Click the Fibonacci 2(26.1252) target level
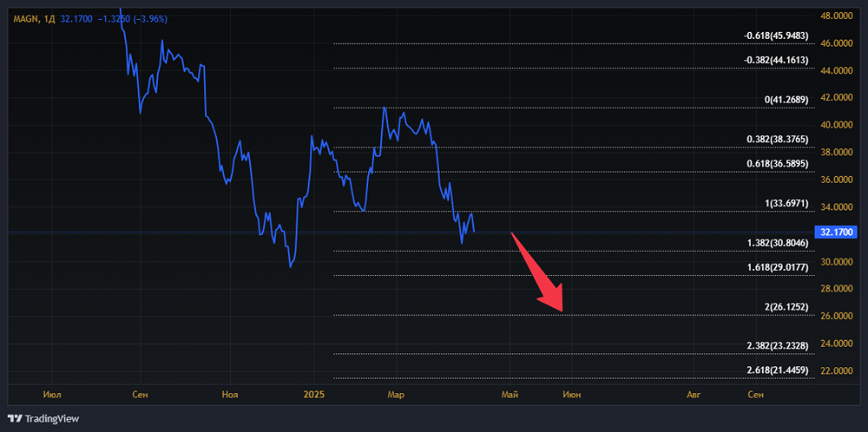The image size is (868, 432). tap(786, 308)
